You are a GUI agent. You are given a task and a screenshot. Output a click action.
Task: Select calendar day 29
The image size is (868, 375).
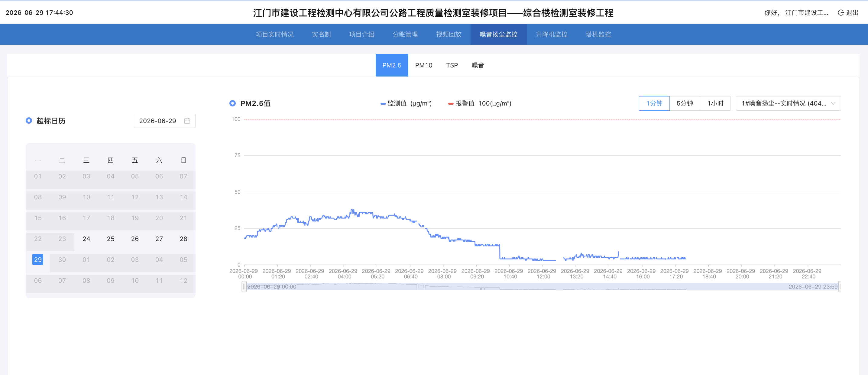tap(38, 260)
